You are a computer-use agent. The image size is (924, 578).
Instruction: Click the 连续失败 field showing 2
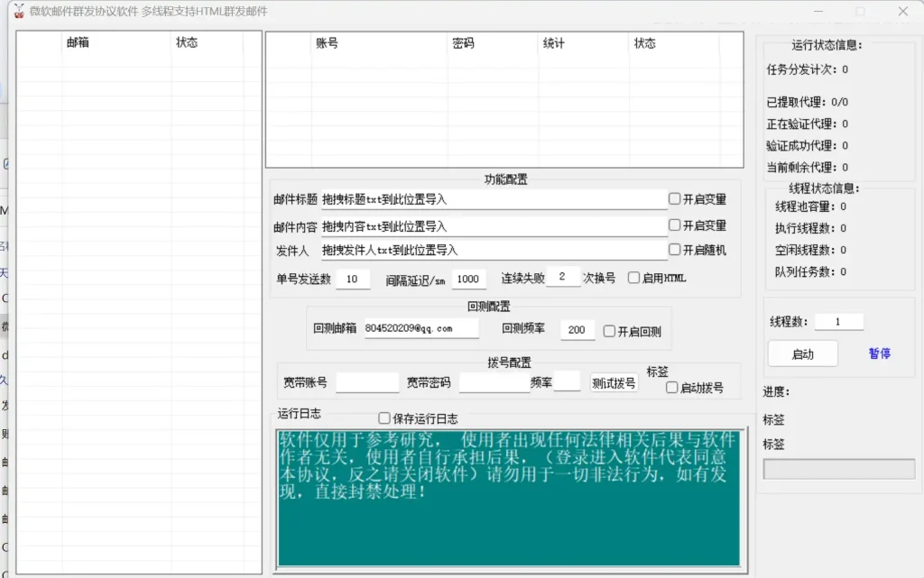[x=563, y=277]
